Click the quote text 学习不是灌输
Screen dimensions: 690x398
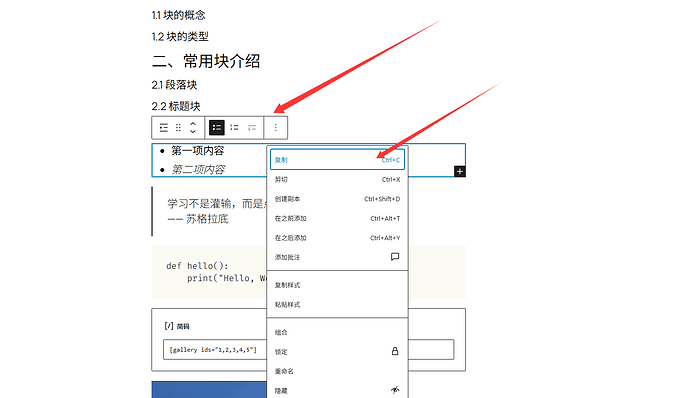click(x=199, y=203)
